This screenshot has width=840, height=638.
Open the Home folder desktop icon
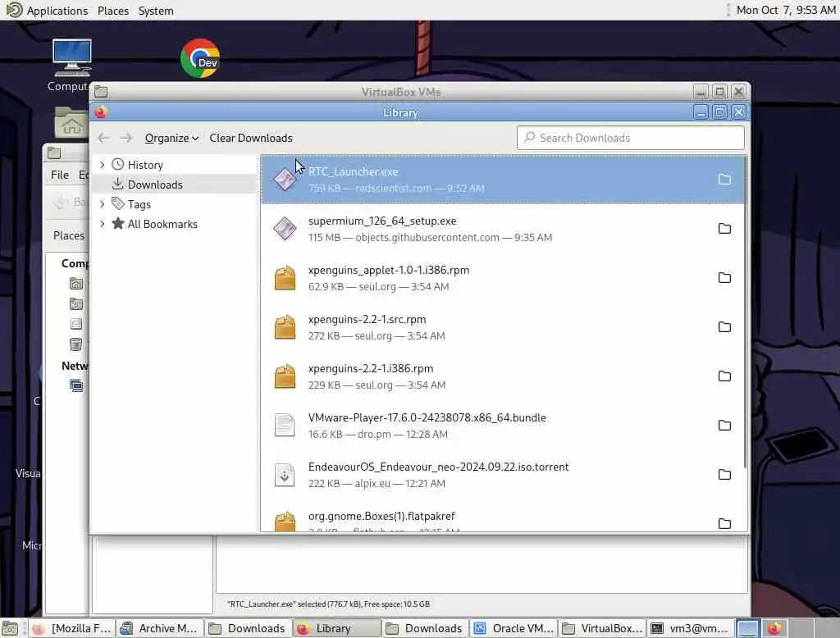tap(71, 123)
